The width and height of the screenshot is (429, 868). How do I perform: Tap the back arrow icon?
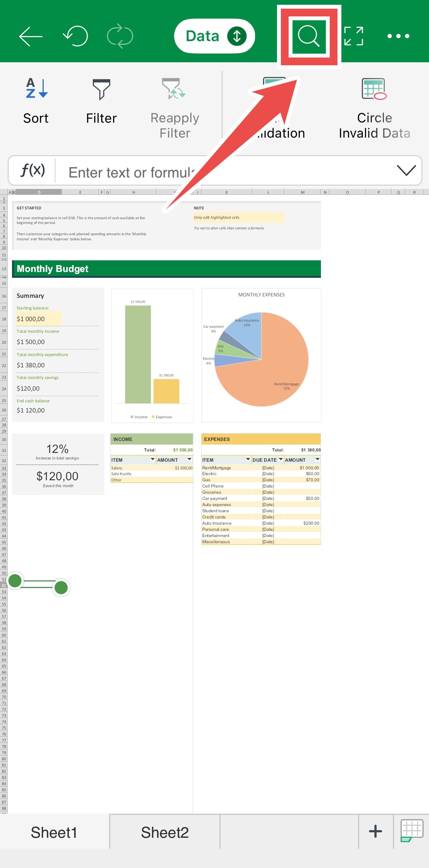coord(31,36)
